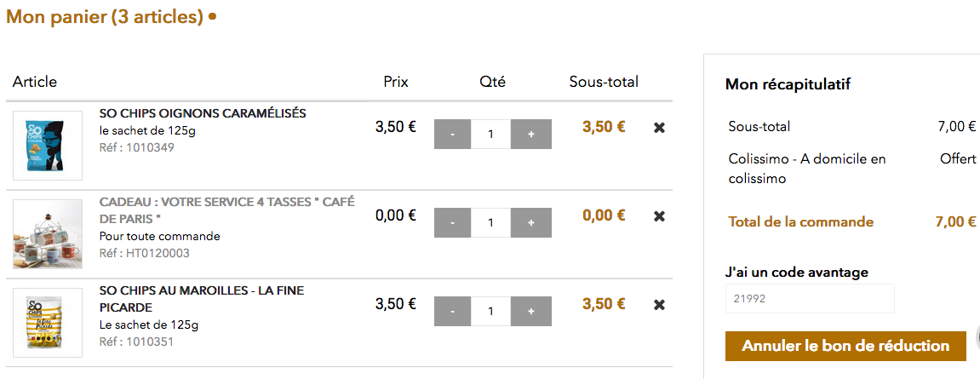Delete So Chips au Maroilles from cart

coord(659,305)
